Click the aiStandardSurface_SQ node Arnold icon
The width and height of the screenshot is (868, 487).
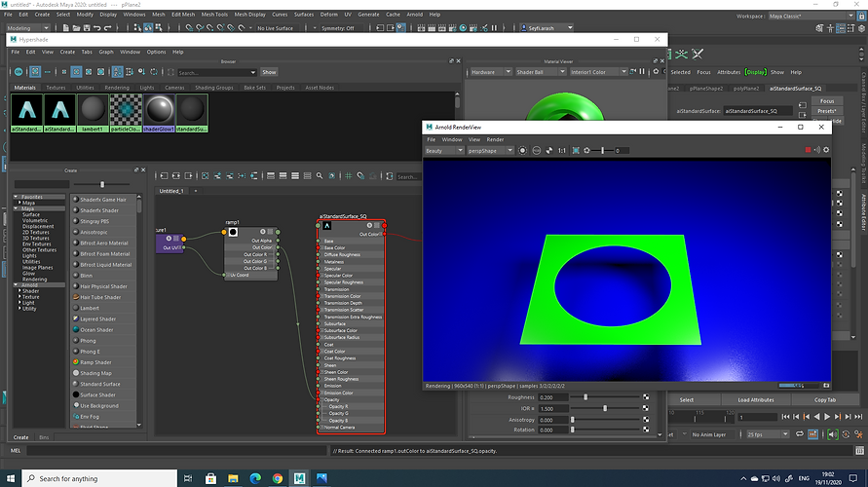click(x=326, y=226)
